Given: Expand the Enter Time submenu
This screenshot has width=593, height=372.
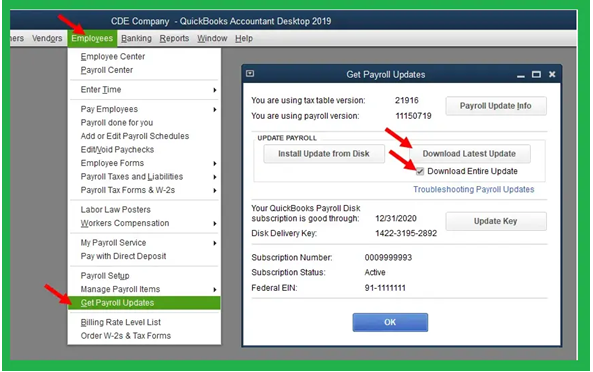Looking at the screenshot, I should coord(214,90).
